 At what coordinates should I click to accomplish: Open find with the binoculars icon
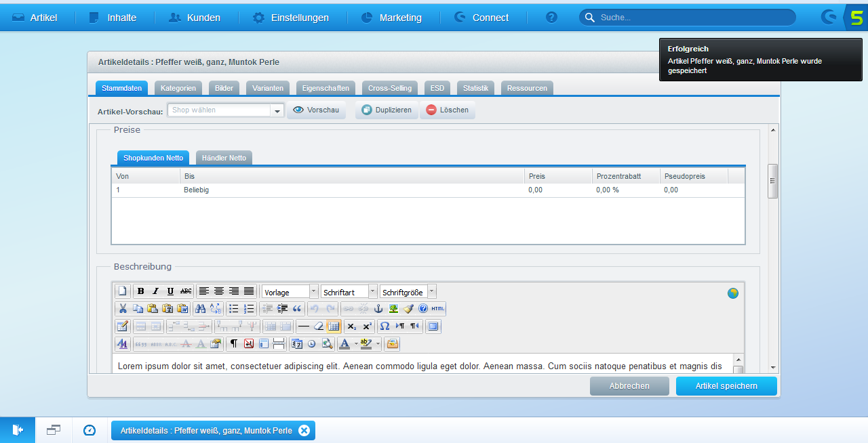[200, 308]
